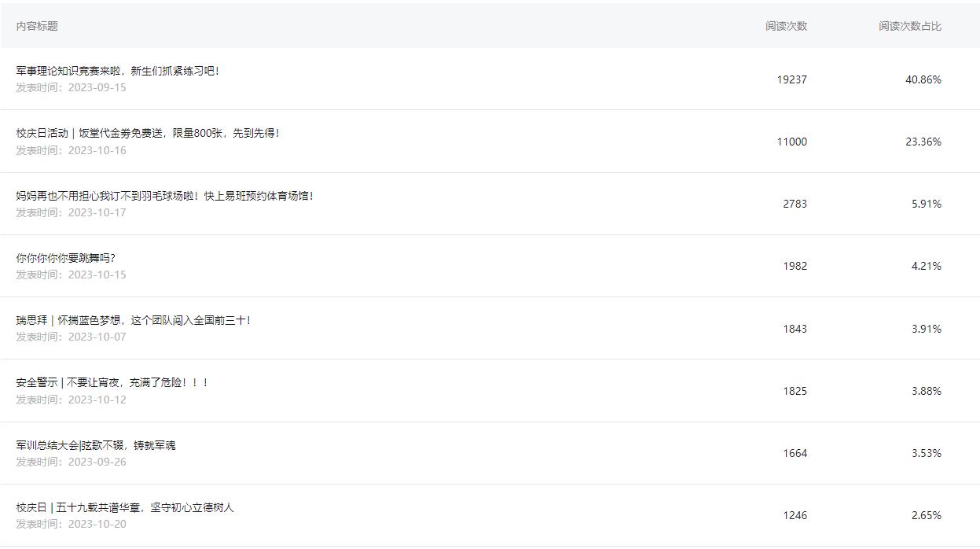Open the 军事理论知识竞赛来啦 article title
980x549 pixels.
[x=118, y=71]
